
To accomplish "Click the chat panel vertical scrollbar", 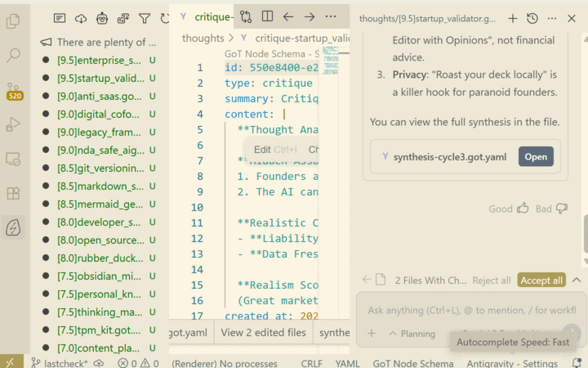I will [586, 234].
